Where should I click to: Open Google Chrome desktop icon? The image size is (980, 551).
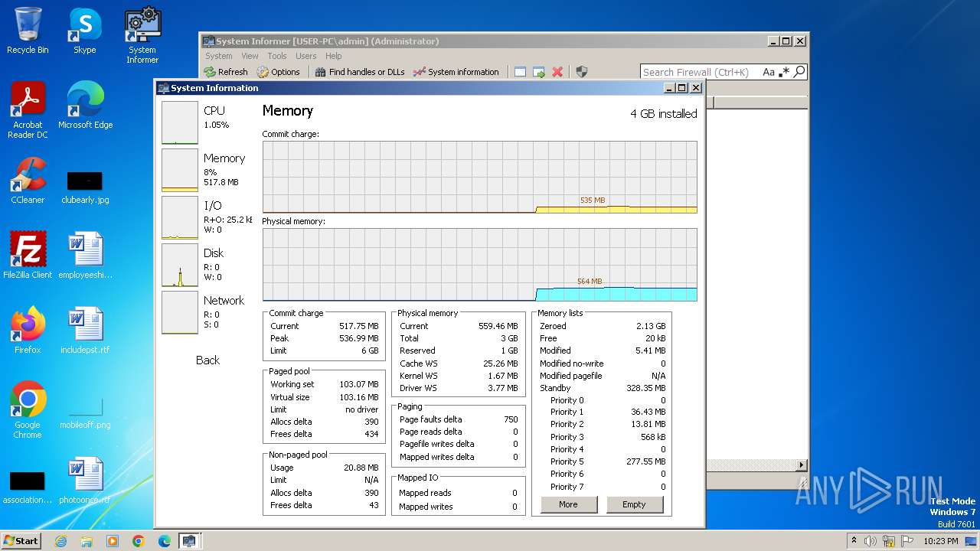click(28, 410)
